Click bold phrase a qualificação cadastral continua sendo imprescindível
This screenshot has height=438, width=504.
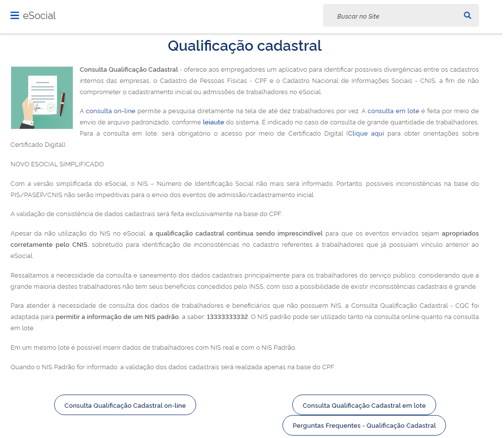pyautogui.click(x=236, y=233)
